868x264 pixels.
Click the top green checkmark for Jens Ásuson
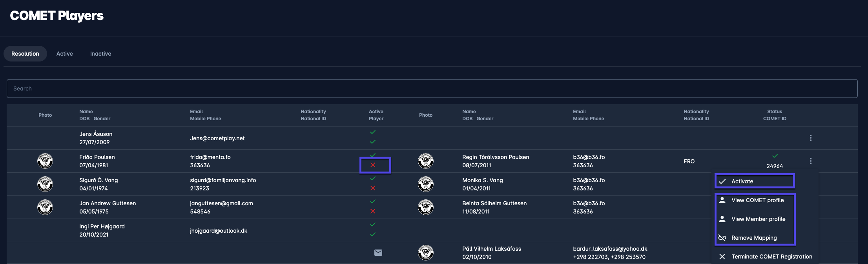click(x=373, y=132)
